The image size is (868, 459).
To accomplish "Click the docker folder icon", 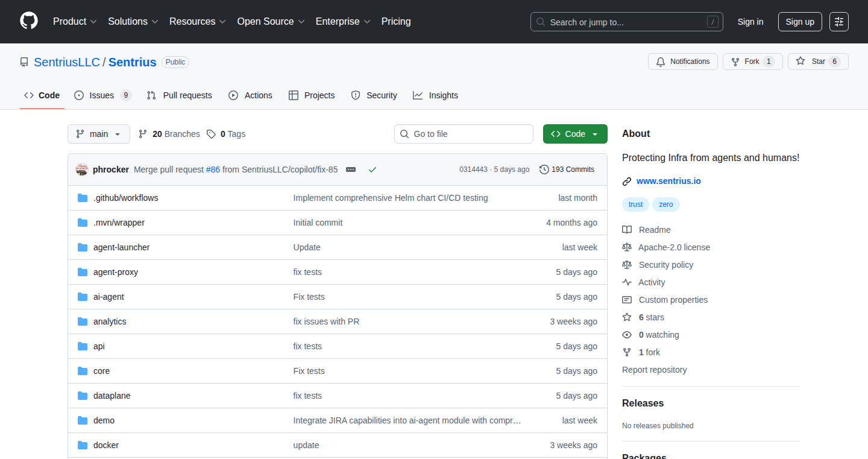I will click(x=83, y=445).
